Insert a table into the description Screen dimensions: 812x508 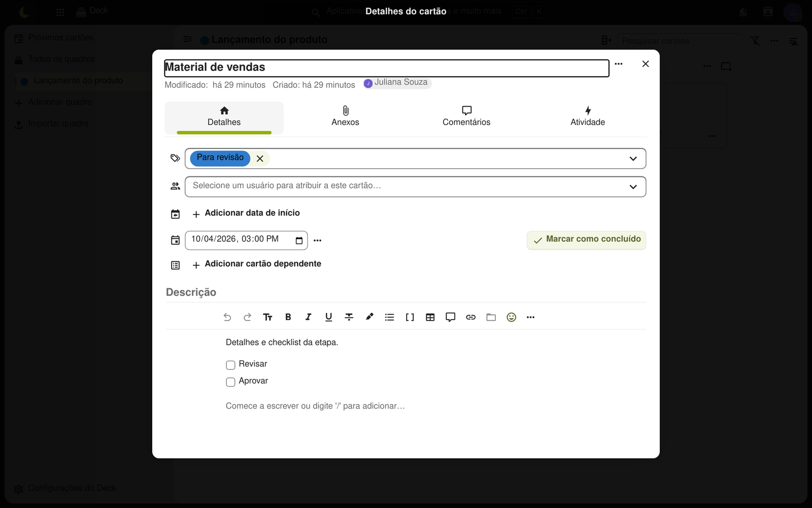click(430, 317)
